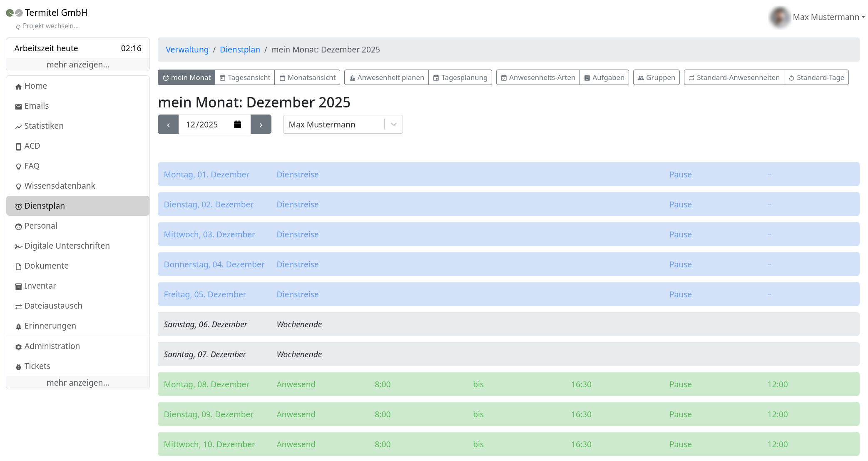Go to next month arrow

coord(261,125)
